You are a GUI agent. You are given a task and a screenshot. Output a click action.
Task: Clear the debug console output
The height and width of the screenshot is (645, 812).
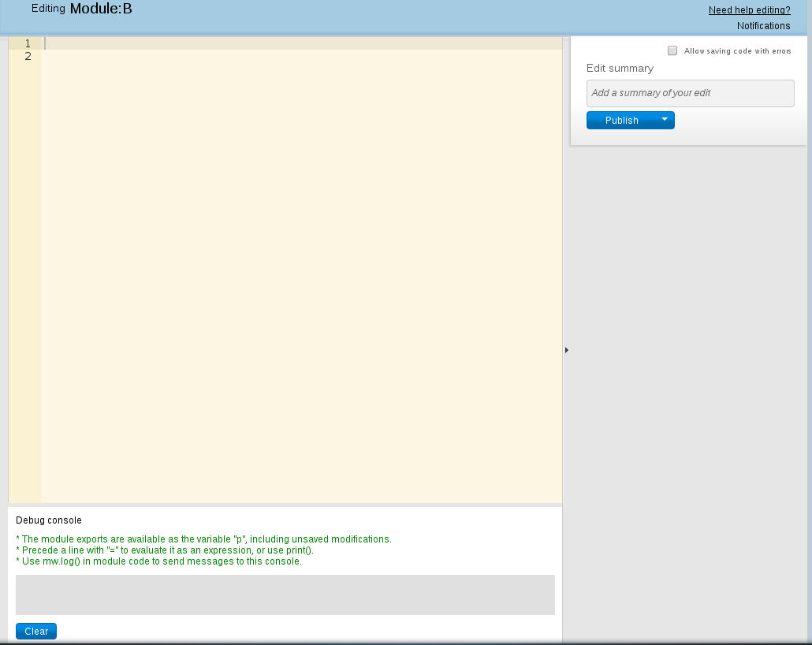tap(36, 632)
